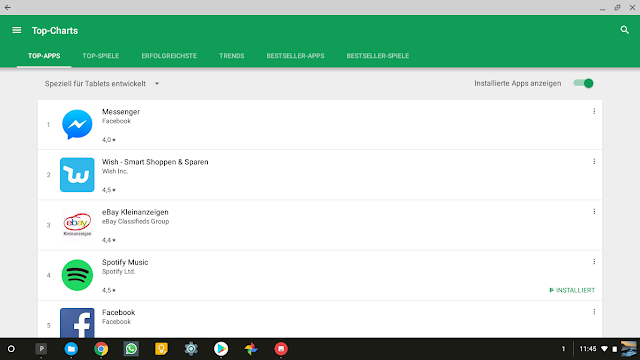This screenshot has height=360, width=640.
Task: Open the Files app in the shelf
Action: [71, 349]
